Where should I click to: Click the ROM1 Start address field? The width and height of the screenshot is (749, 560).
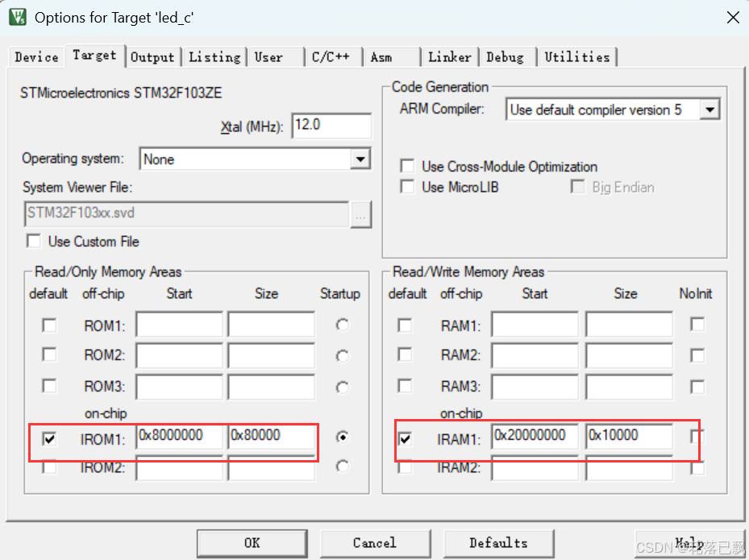point(180,325)
